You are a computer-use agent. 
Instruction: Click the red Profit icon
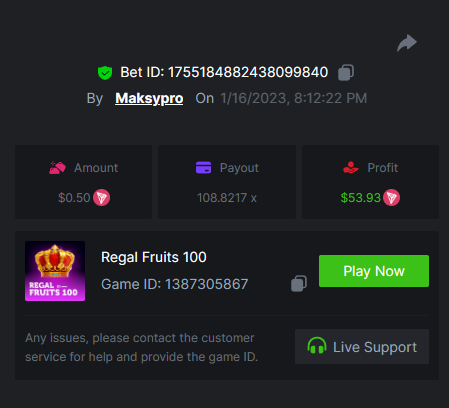[x=351, y=168]
